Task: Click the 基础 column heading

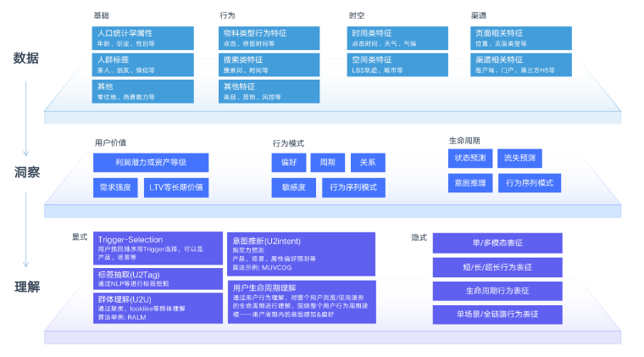Action: click(102, 15)
